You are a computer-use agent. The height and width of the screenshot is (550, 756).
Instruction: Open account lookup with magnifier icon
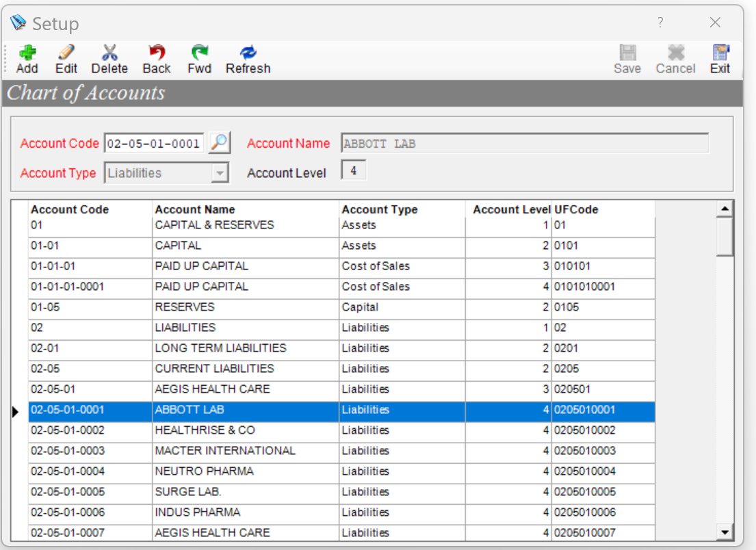coord(220,143)
